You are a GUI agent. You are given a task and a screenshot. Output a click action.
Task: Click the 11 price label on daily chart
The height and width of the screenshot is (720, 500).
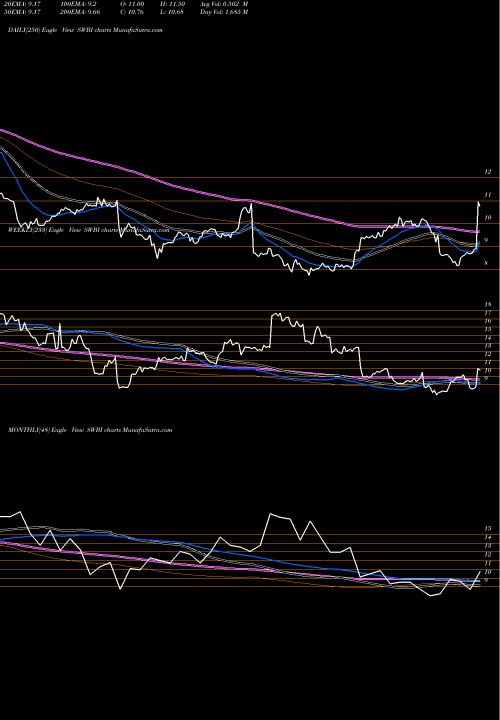pyautogui.click(x=488, y=195)
